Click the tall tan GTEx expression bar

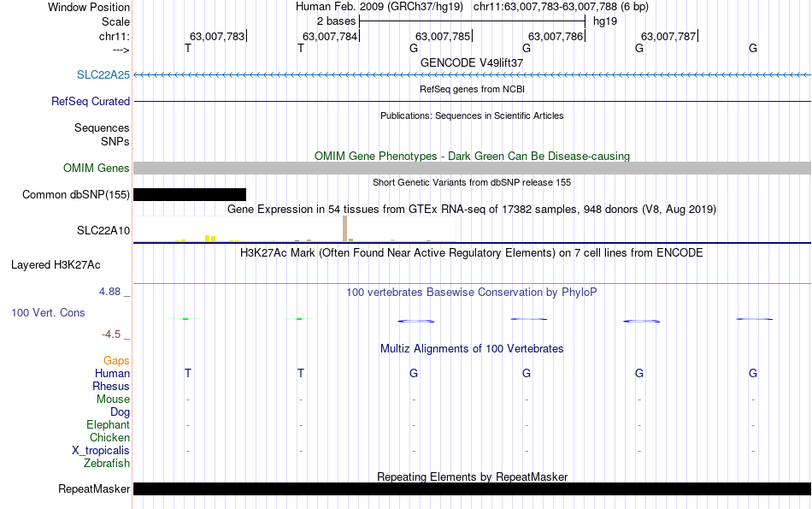tap(345, 228)
